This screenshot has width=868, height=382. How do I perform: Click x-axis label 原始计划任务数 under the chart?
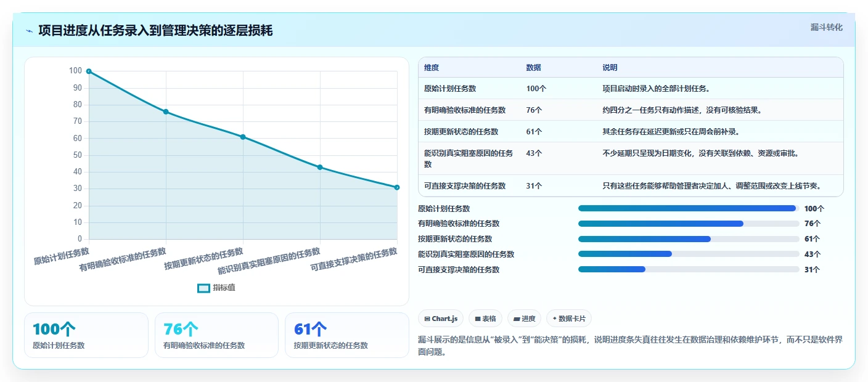(62, 256)
